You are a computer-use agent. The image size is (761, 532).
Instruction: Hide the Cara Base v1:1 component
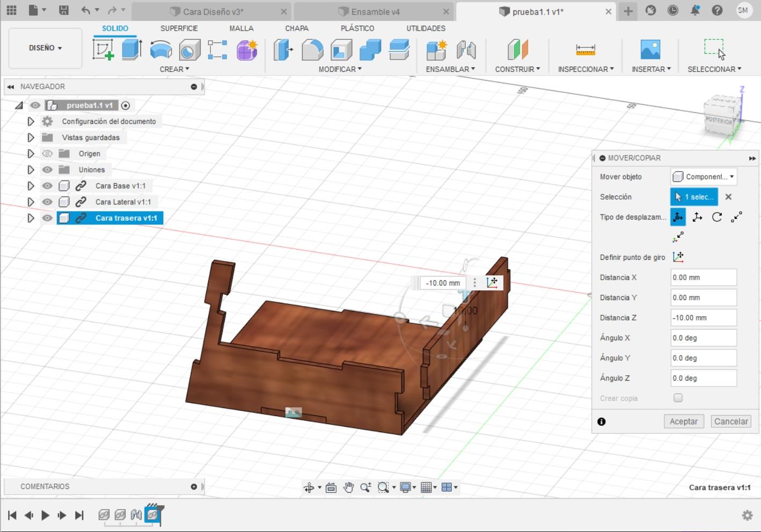click(x=48, y=186)
